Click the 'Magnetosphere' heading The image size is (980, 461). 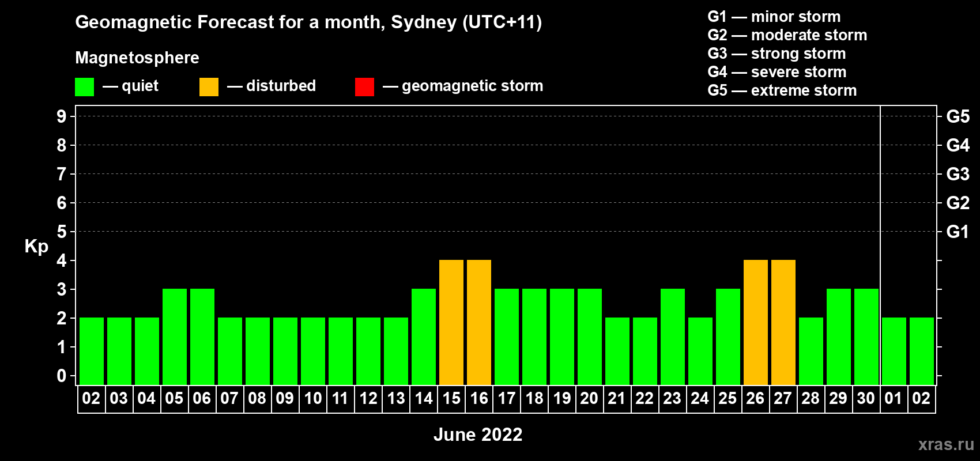click(x=137, y=58)
